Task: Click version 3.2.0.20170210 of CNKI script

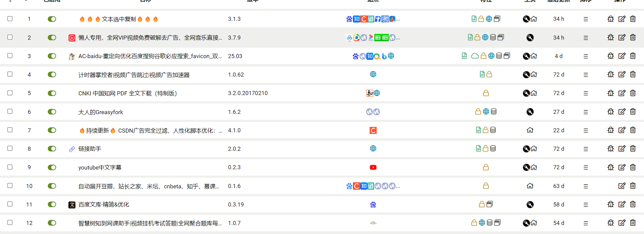Action: tap(248, 93)
